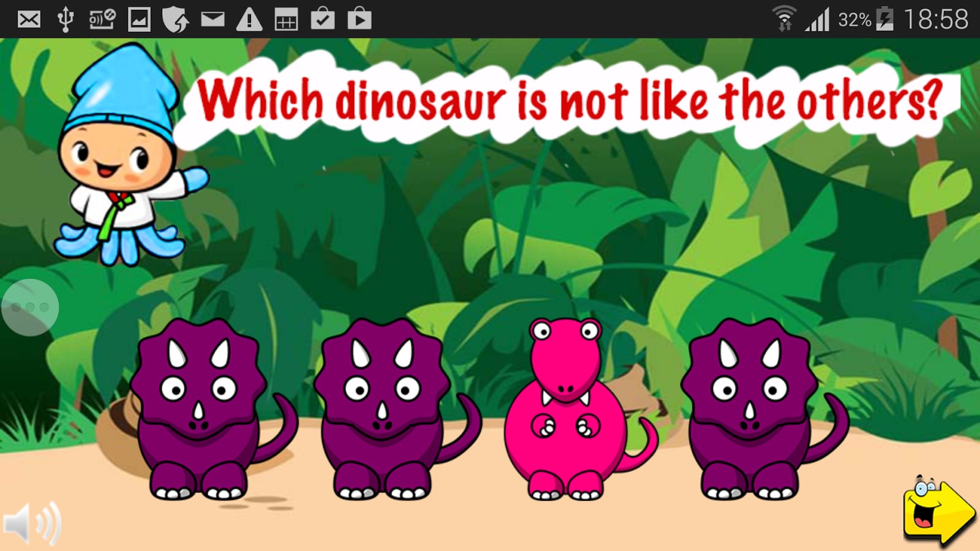Tap the 'Which dinosaur is not like the others?' text
Image resolution: width=980 pixels, height=551 pixels.
570,101
